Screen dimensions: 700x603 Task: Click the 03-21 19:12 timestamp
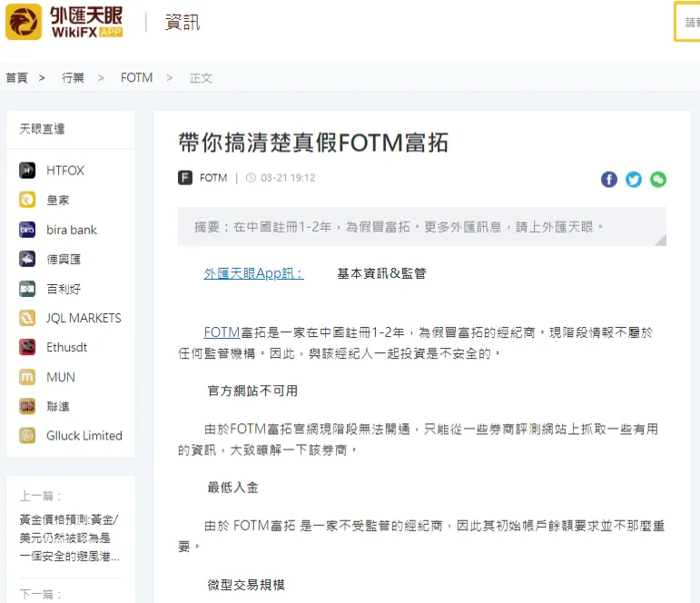[288, 178]
